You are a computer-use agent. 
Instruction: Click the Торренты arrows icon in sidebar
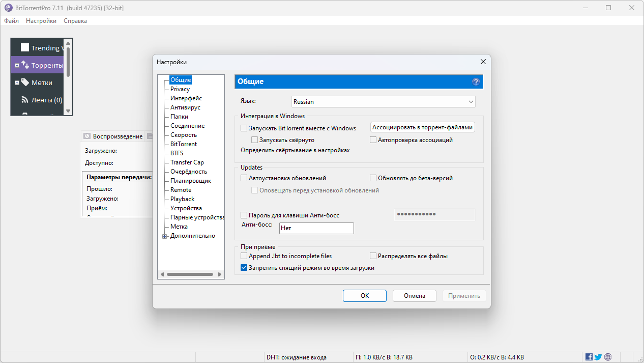[x=25, y=65]
